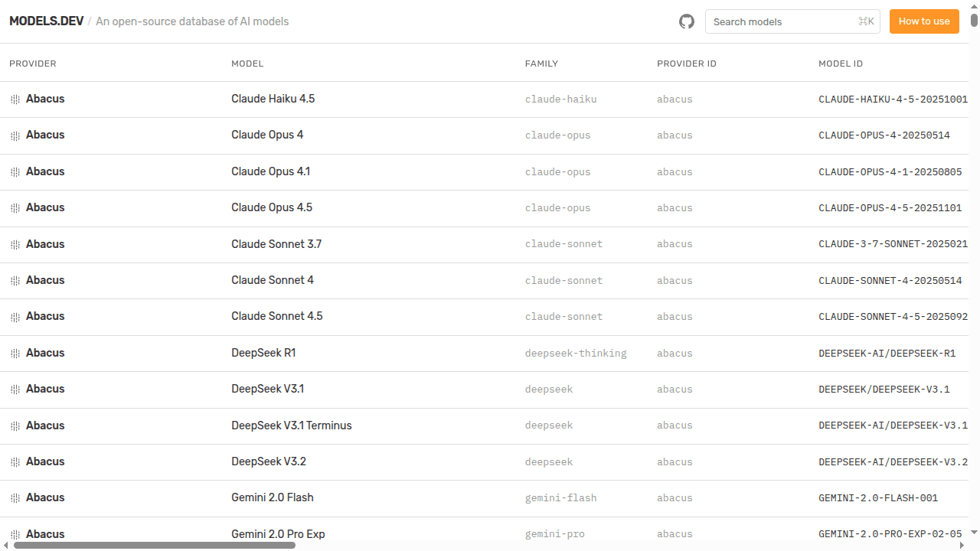
Task: Sort table by Model column header
Action: (247, 64)
